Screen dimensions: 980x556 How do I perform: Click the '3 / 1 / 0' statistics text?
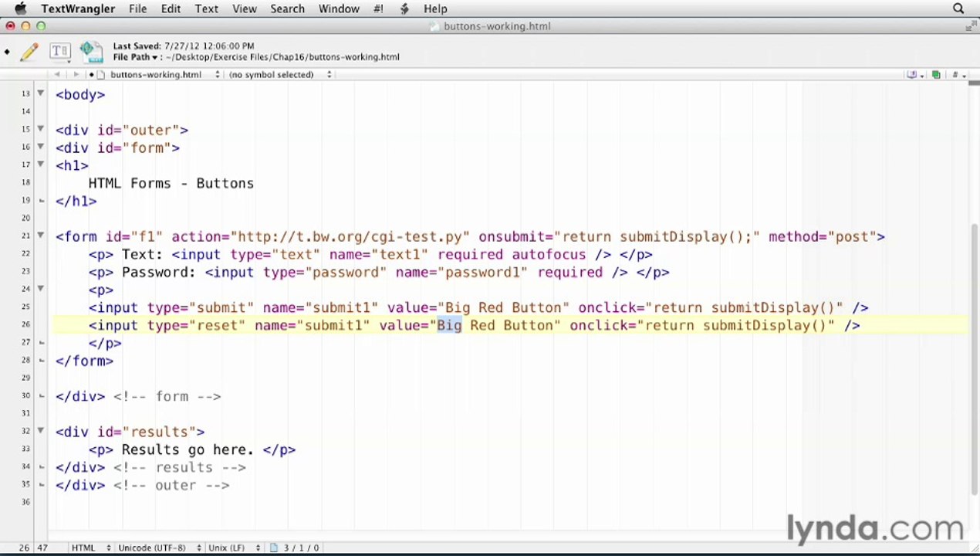[301, 548]
